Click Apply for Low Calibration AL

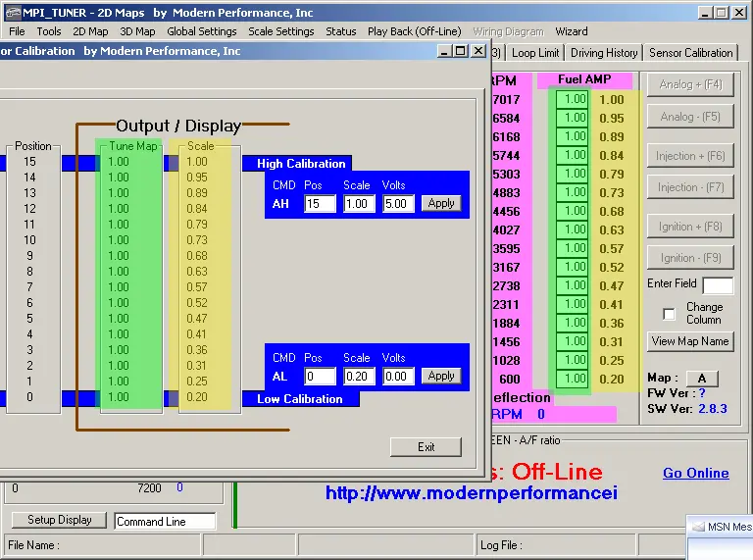[441, 376]
